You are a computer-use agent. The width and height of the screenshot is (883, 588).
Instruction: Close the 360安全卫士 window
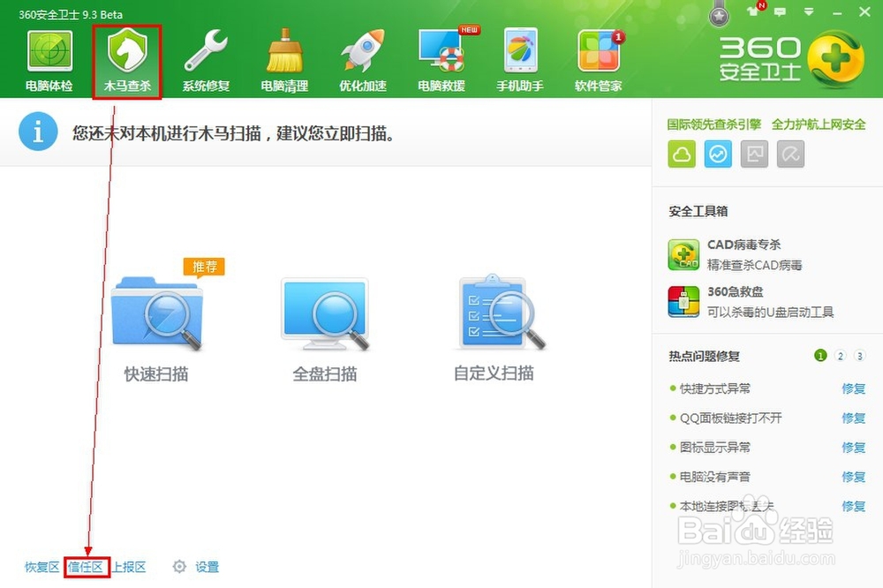865,11
